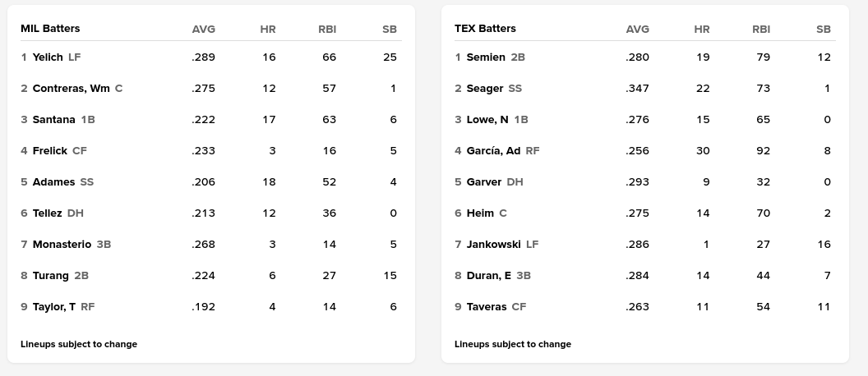Select Lowe, N from TEX lineup
868x376 pixels.
(487, 120)
